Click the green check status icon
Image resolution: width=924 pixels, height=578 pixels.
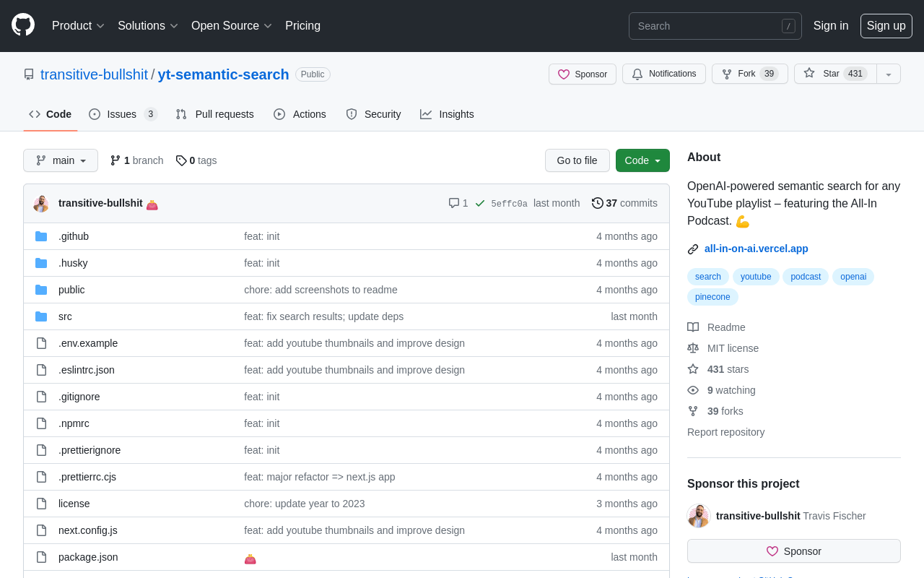[x=480, y=203]
